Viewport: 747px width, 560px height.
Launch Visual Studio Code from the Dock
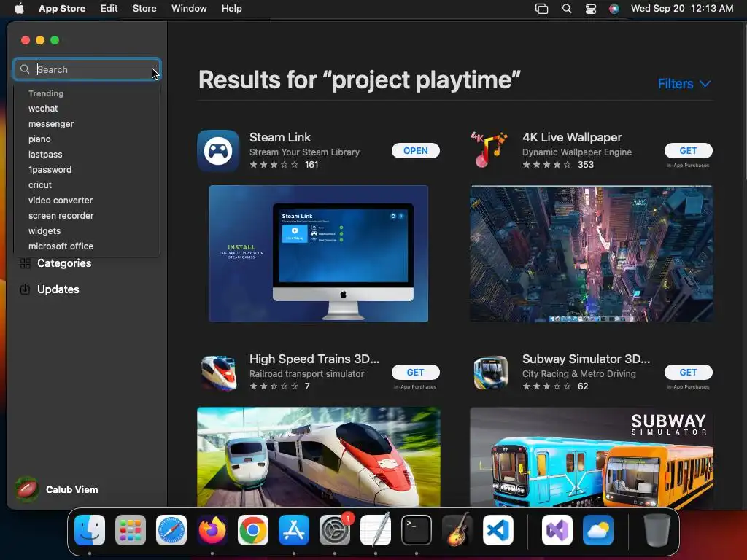498,530
